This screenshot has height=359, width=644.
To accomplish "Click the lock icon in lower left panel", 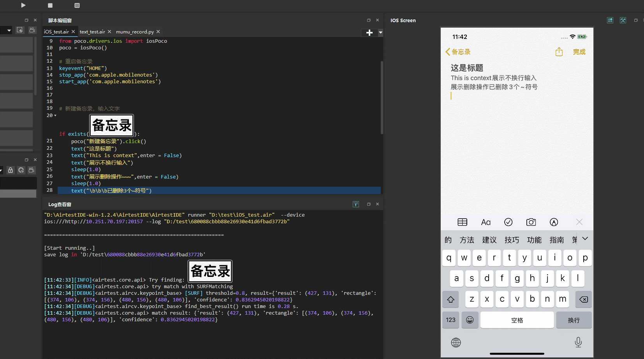I will (11, 170).
